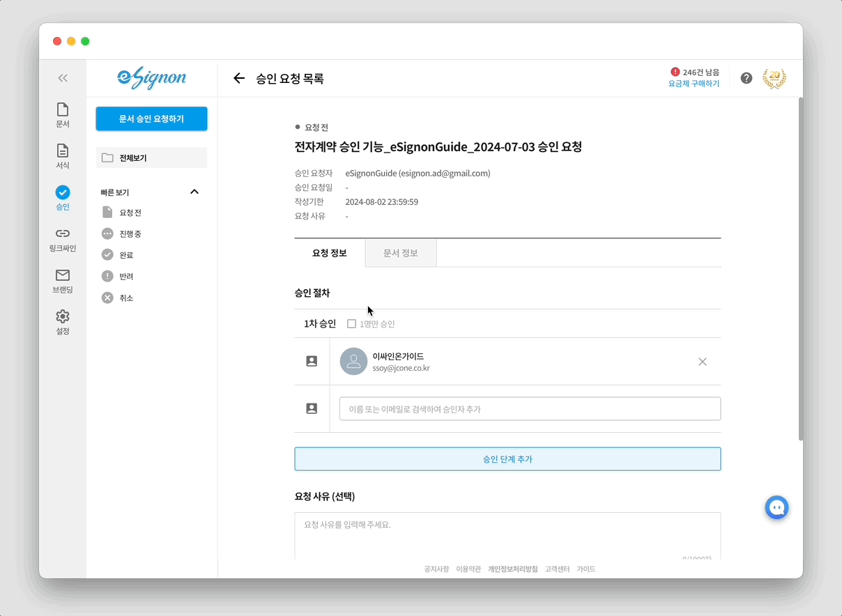This screenshot has width=842, height=616.
Task: Click approver email ssoy@jcone.co.kr
Action: point(401,368)
